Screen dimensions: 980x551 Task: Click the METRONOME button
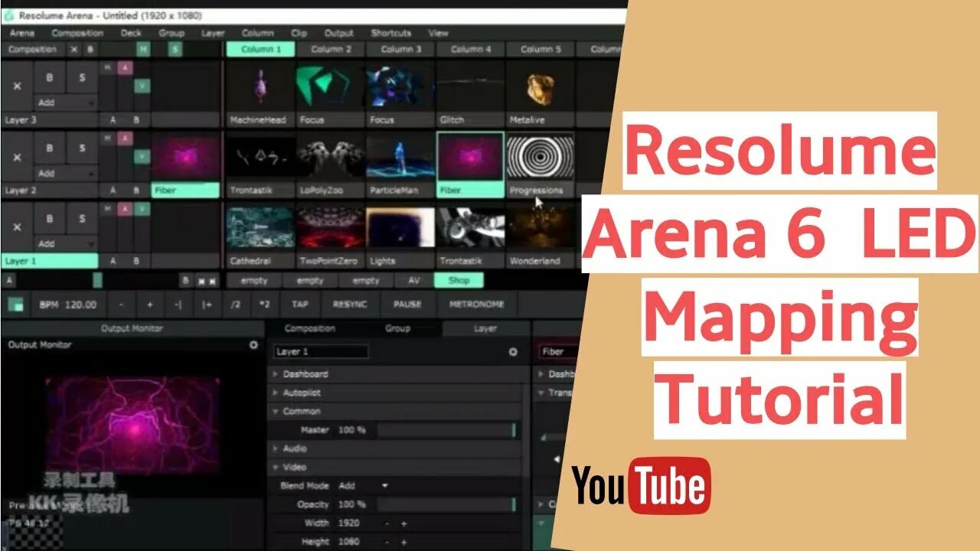click(477, 305)
